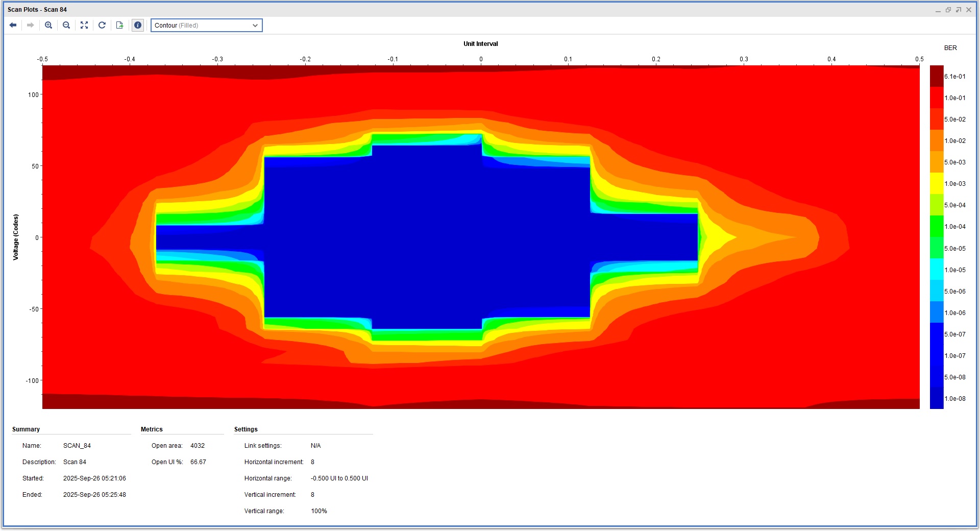Minimize the Scan Plots panel
This screenshot has width=980, height=531.
coord(938,10)
